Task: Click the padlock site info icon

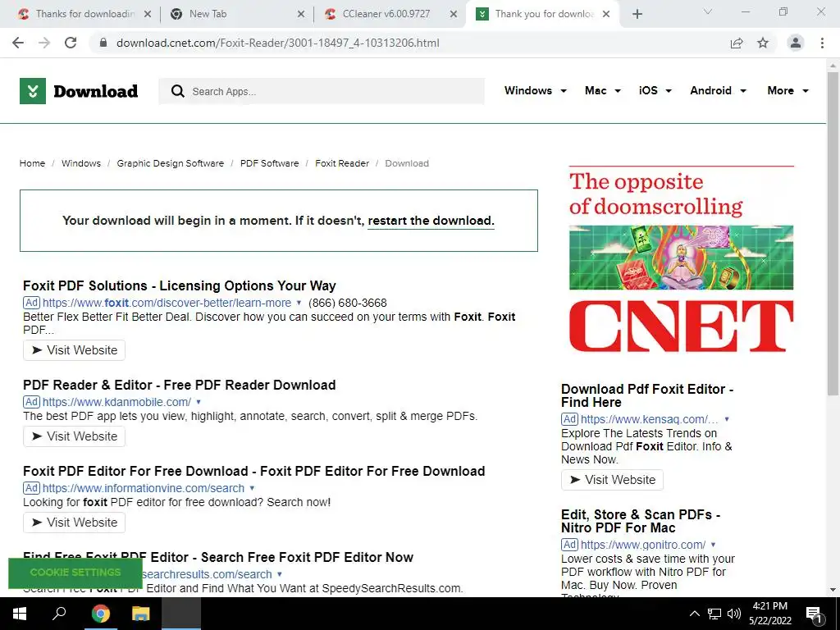Action: click(103, 43)
